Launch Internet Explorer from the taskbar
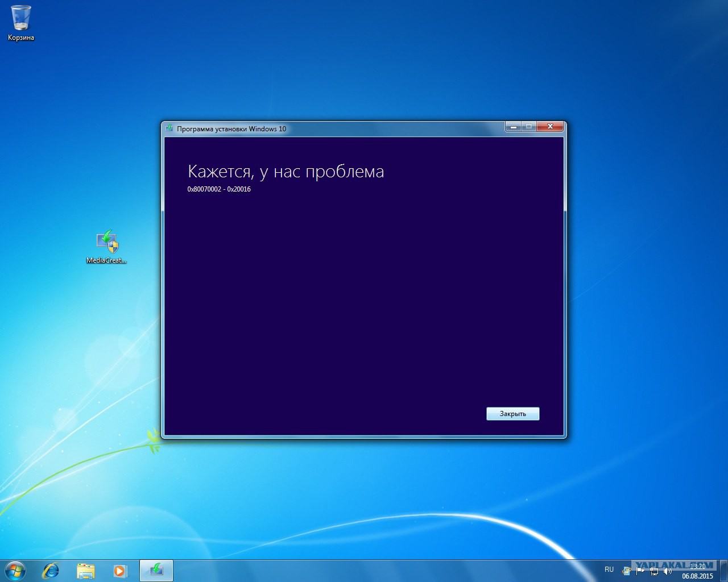728x582 pixels. pyautogui.click(x=51, y=571)
